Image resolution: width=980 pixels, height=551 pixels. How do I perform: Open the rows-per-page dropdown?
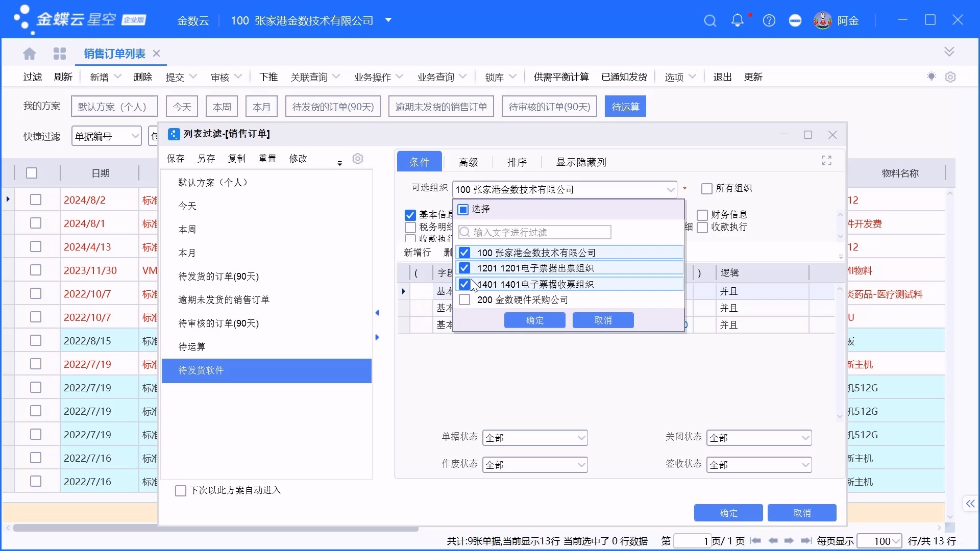pos(896,541)
